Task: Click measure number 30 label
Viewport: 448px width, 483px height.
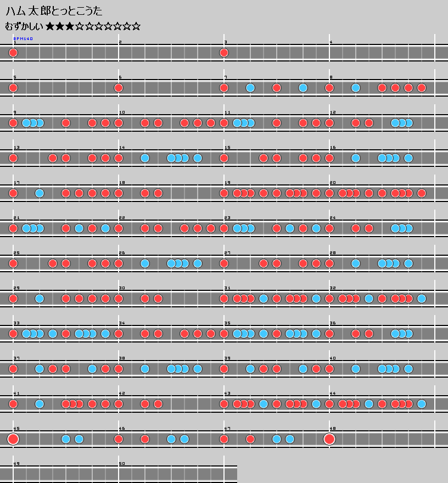Action: pyautogui.click(x=122, y=288)
